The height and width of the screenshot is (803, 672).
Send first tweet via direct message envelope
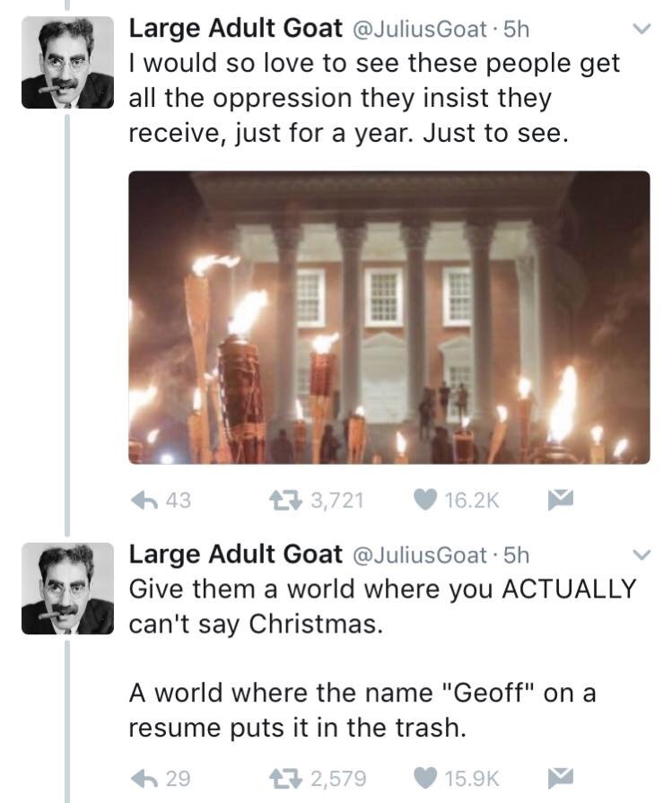pyautogui.click(x=561, y=501)
